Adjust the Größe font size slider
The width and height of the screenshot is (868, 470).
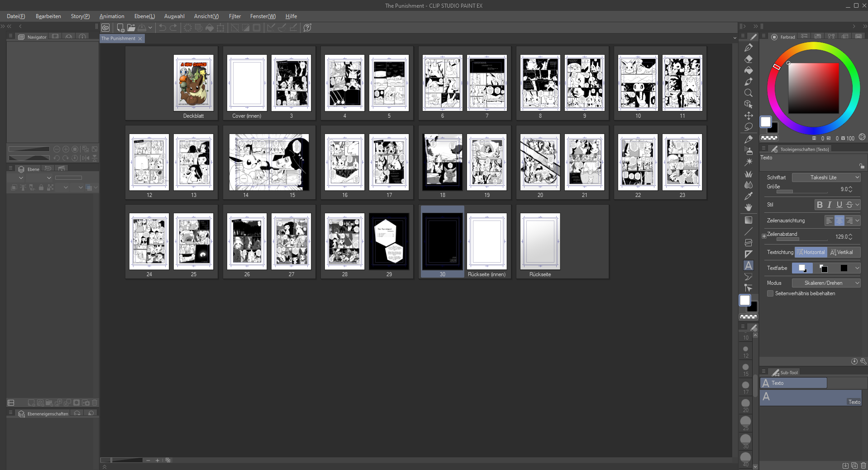(x=802, y=192)
